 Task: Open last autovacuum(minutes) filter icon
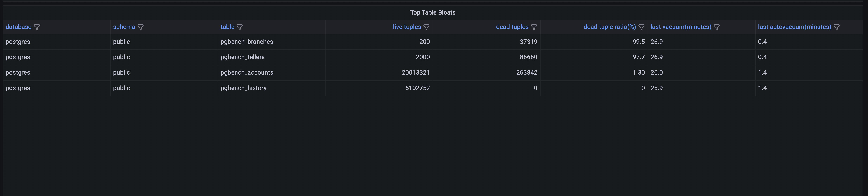[837, 27]
